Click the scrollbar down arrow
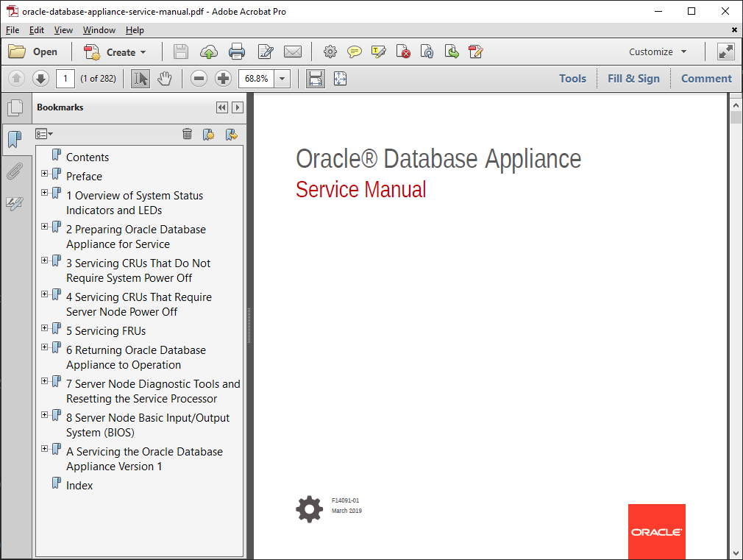 736,553
